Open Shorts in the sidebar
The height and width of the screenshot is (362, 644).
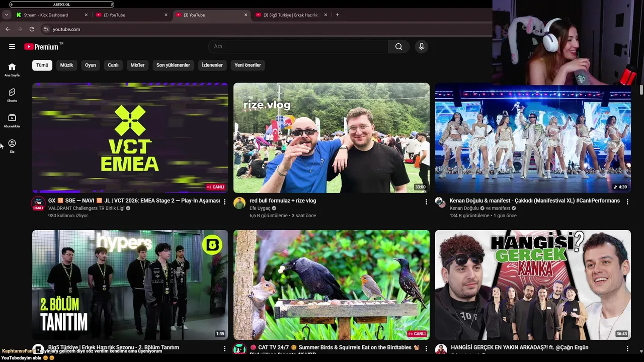pos(12,95)
